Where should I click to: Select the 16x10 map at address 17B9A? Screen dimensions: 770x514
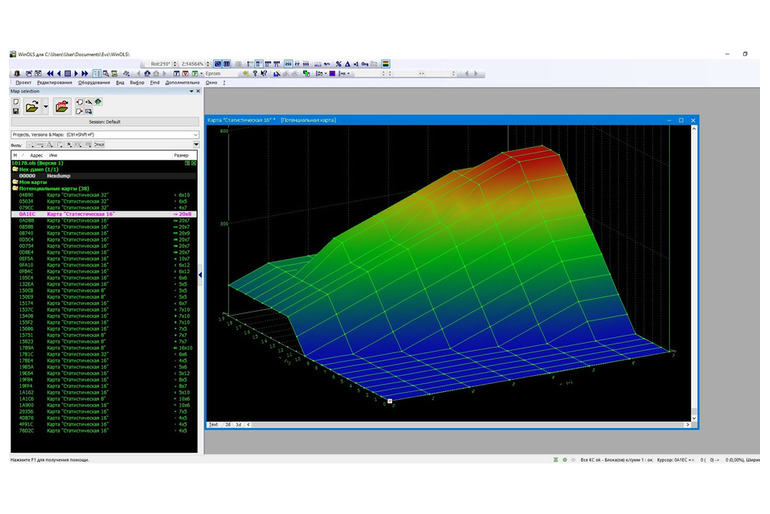coord(104,348)
